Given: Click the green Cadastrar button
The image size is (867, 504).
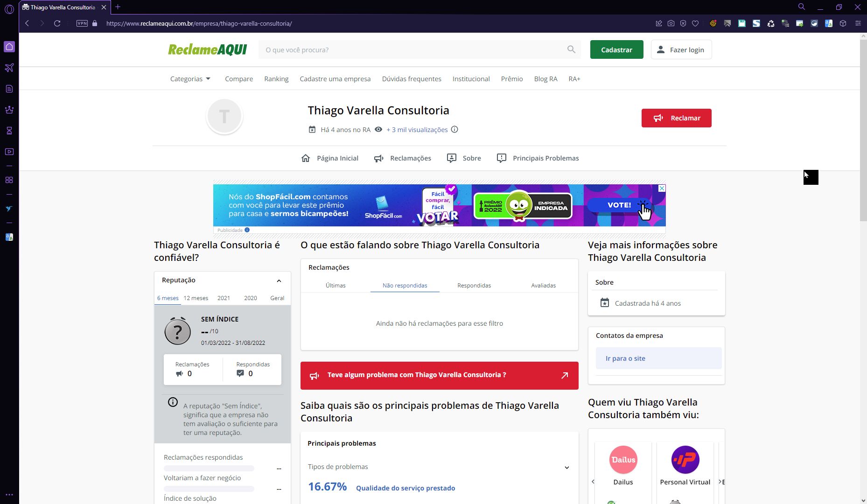Looking at the screenshot, I should [617, 50].
